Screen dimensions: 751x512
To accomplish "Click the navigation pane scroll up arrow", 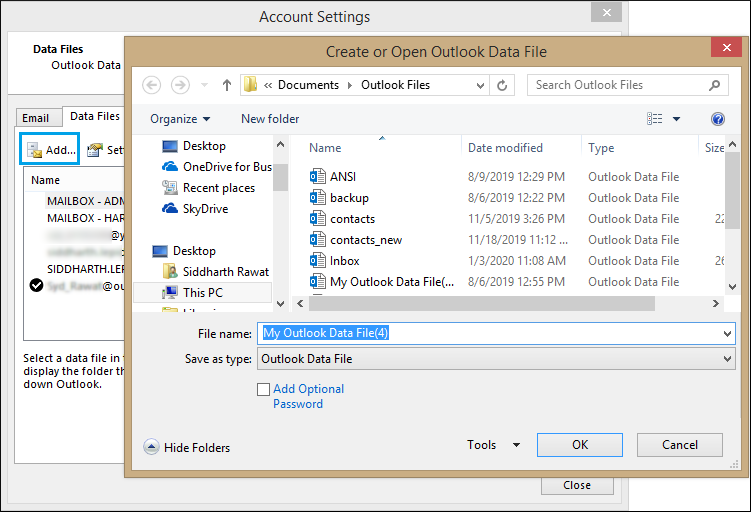I will [x=281, y=144].
